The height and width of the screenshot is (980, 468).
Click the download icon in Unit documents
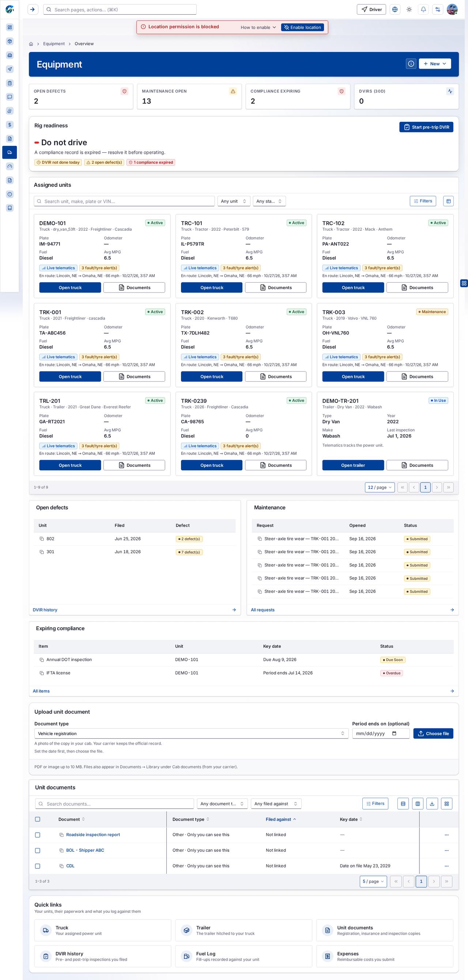(x=432, y=804)
